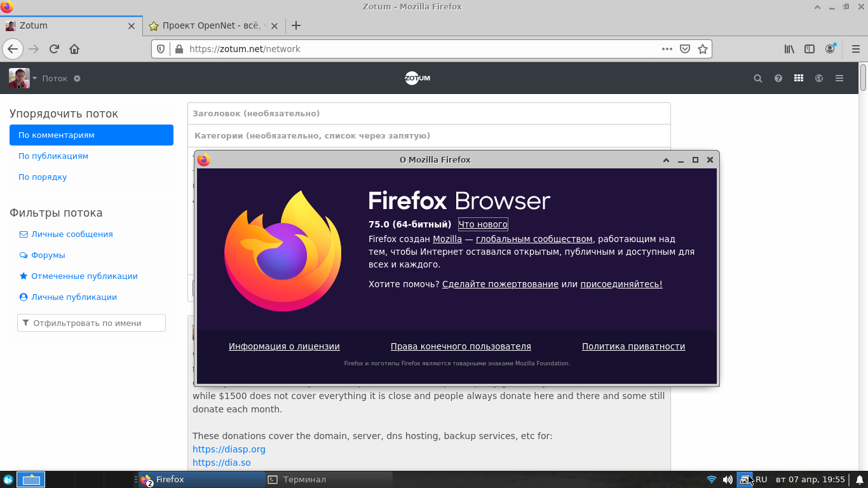The width and height of the screenshot is (868, 488).
Task: Click the stream settings gear icon
Action: point(78,79)
